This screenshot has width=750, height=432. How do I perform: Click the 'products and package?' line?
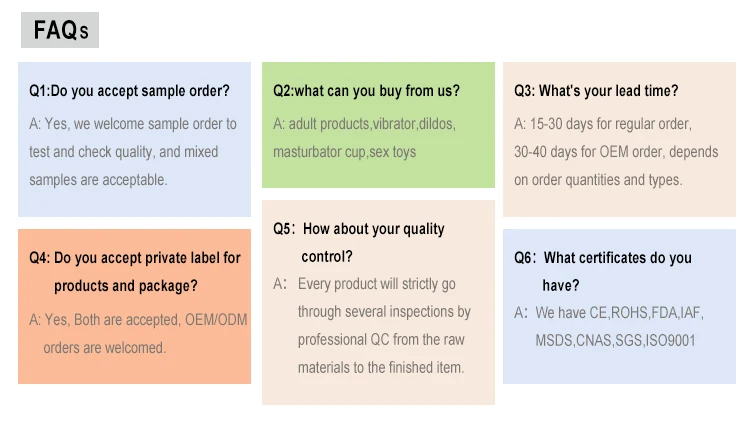[x=125, y=286]
